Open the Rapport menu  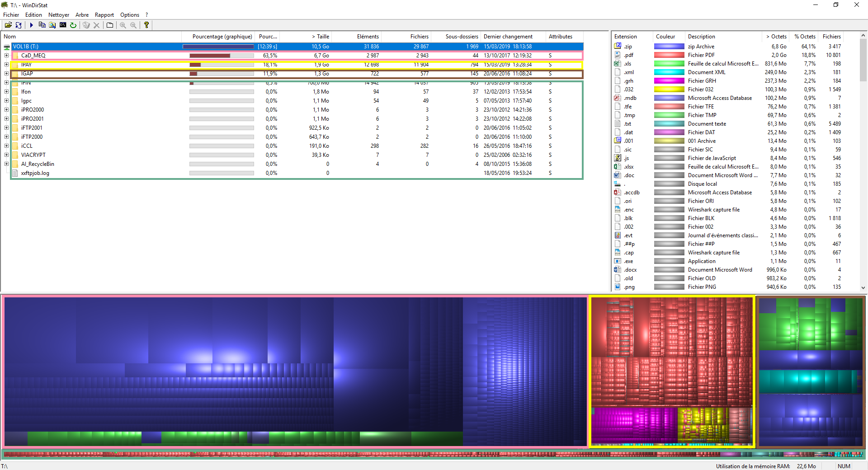[104, 15]
